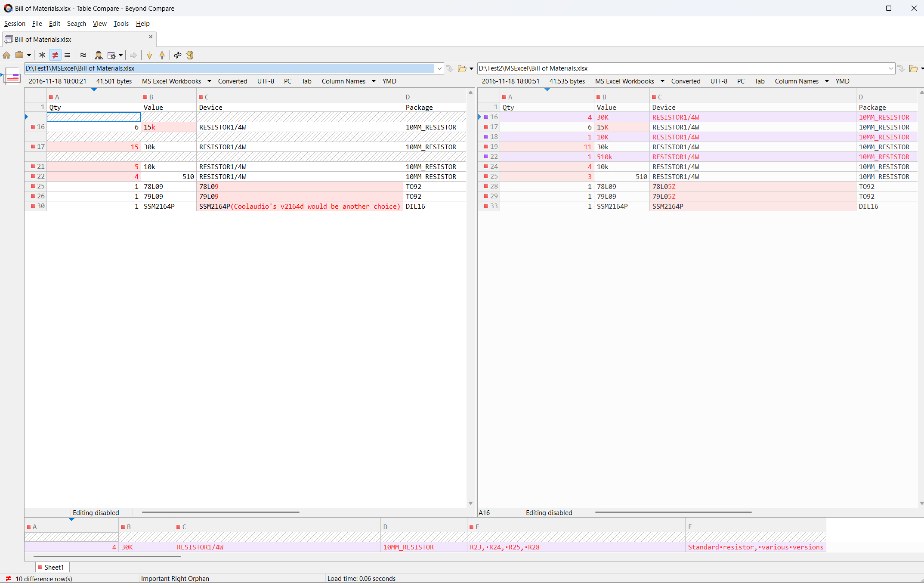Swap sides with the swap icon
This screenshot has width=924, height=583.
tap(177, 55)
